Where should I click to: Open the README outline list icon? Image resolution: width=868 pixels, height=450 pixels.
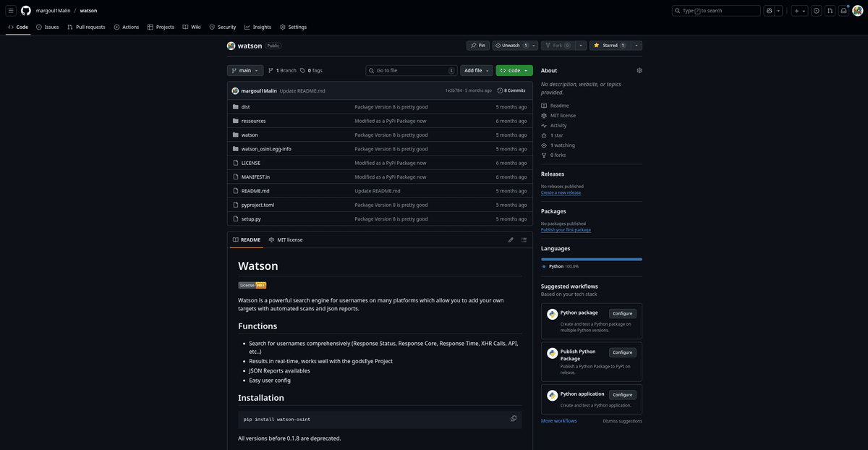coord(524,239)
